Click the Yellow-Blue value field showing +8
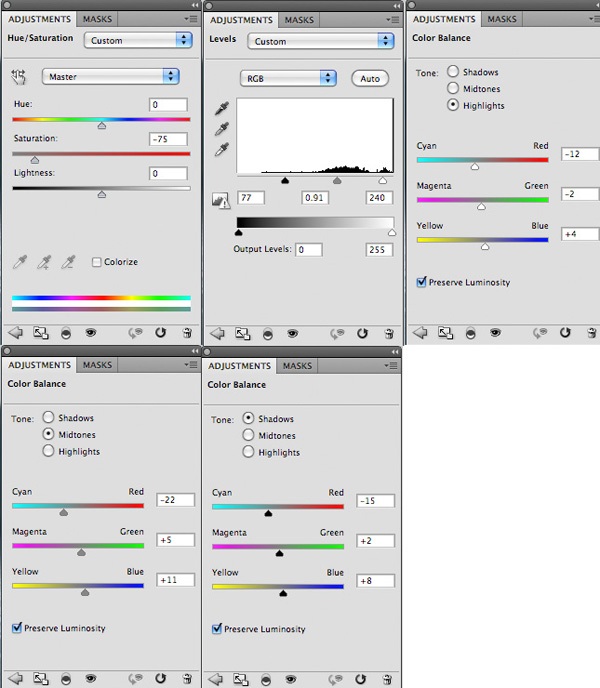The width and height of the screenshot is (600, 688). (x=375, y=581)
